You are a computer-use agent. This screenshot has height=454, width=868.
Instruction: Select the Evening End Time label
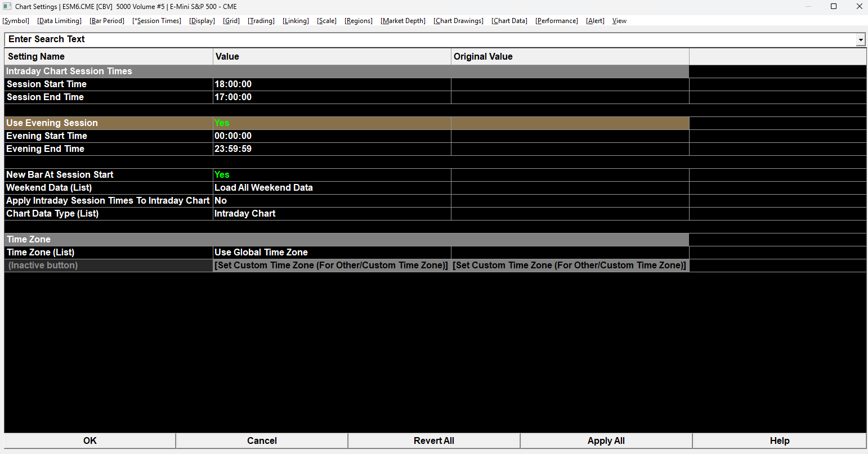point(45,149)
